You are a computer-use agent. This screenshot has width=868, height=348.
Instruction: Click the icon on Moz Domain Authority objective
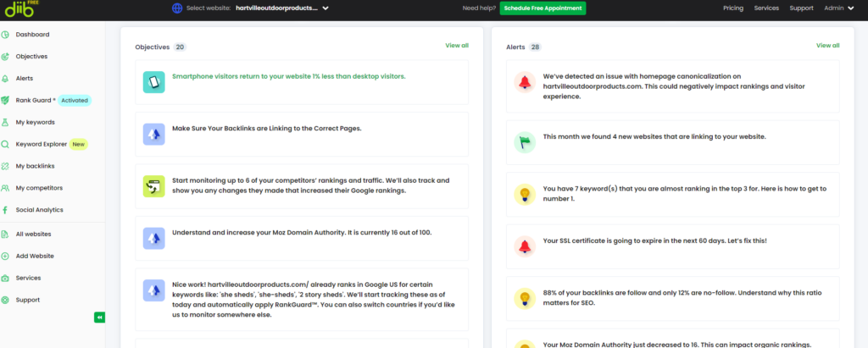click(x=154, y=239)
